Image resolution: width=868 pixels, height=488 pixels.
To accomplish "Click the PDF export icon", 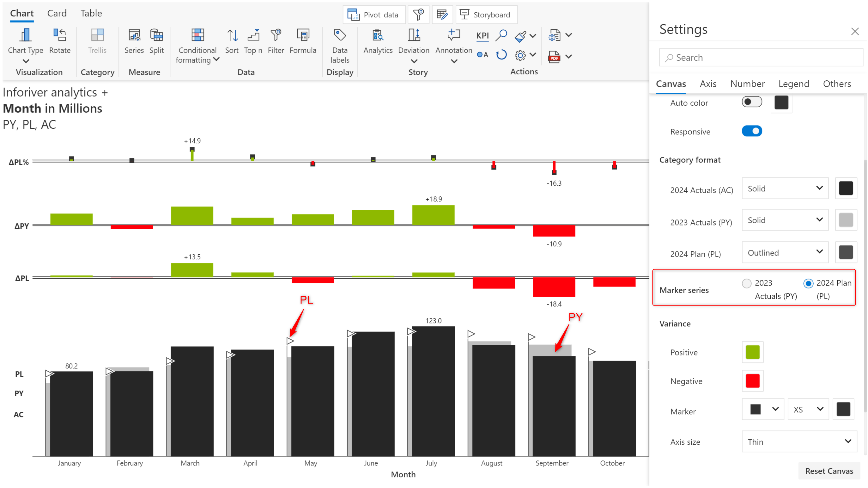I will 554,57.
